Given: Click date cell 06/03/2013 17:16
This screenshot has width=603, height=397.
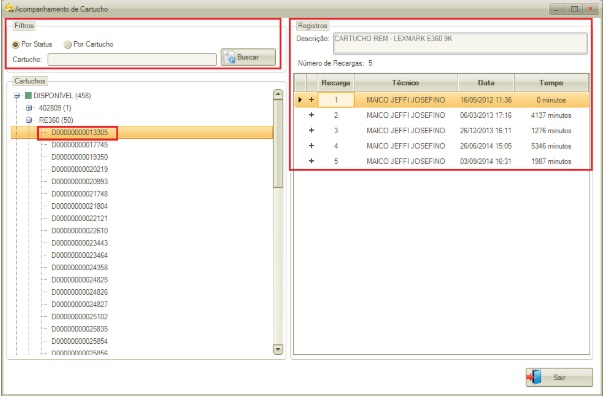Looking at the screenshot, I should 486,115.
